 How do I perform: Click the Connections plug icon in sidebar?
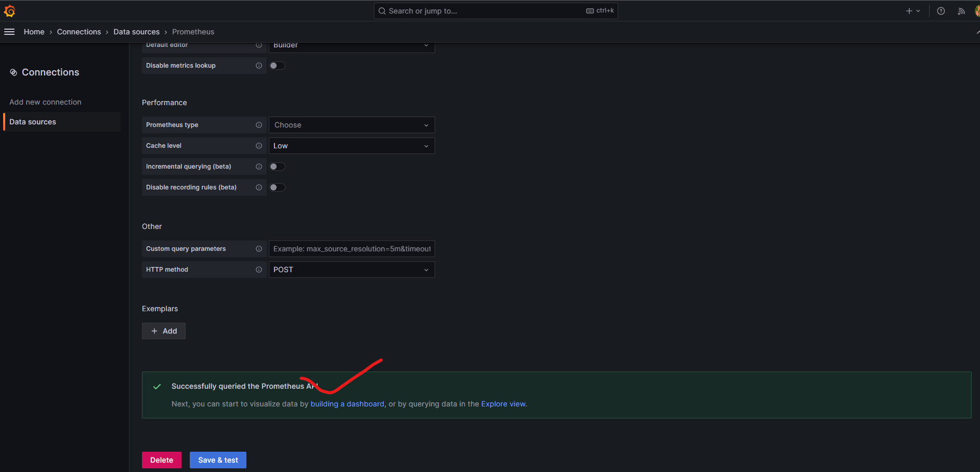[14, 72]
